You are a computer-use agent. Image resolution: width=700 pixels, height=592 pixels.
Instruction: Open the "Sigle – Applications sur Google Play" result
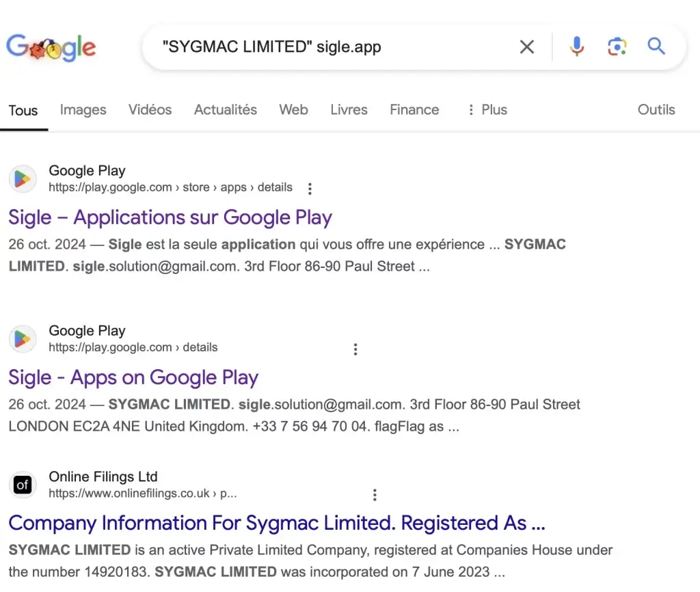click(x=170, y=217)
